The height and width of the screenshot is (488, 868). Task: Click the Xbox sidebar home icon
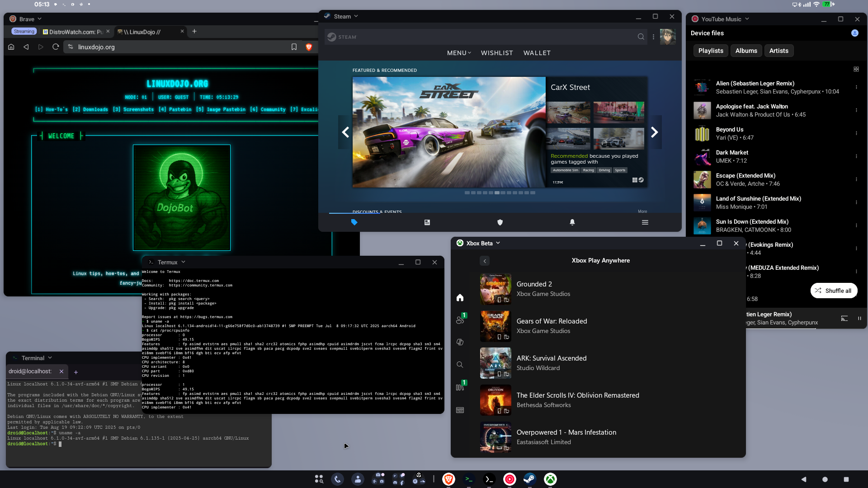[x=460, y=297]
